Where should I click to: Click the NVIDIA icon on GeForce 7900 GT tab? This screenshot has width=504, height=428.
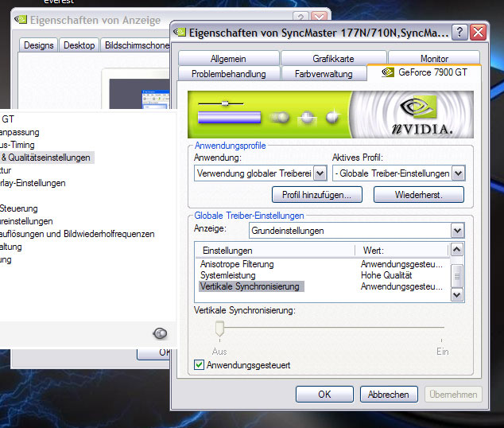click(x=388, y=72)
